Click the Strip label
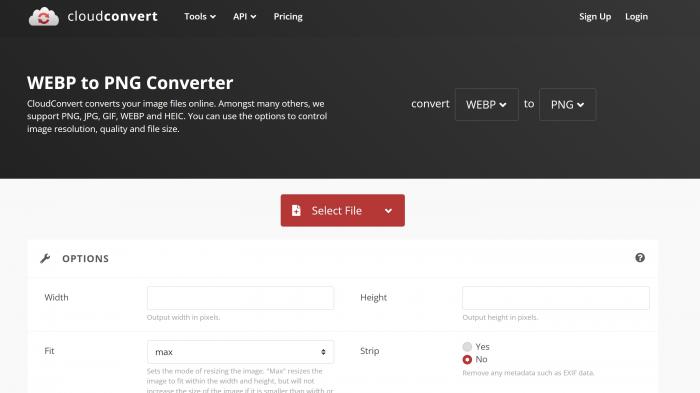The width and height of the screenshot is (700, 393). (370, 351)
